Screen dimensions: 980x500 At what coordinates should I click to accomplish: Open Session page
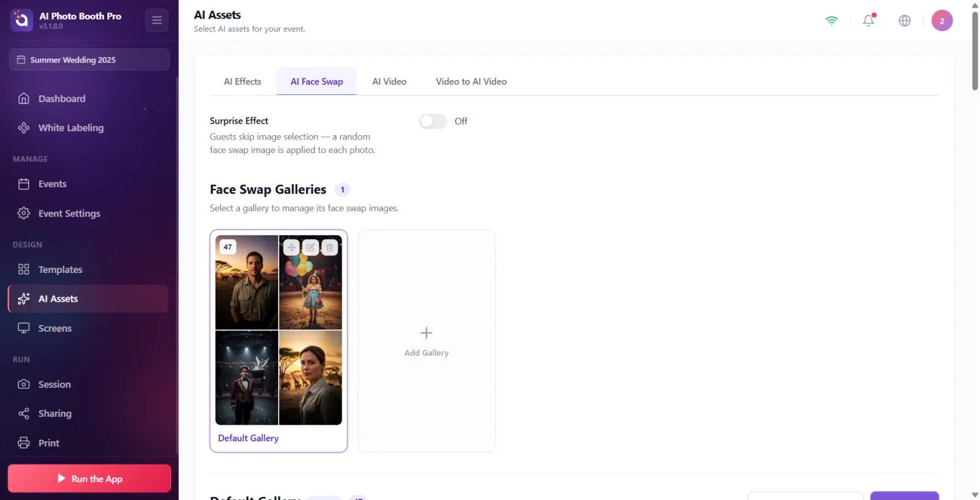(x=89, y=385)
